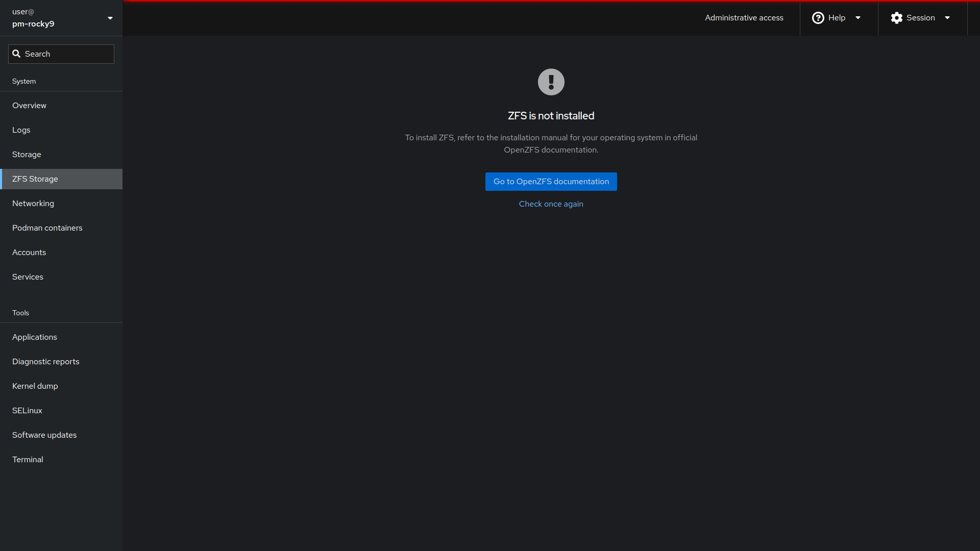
Task: Click the Session gear icon
Action: coord(896,18)
